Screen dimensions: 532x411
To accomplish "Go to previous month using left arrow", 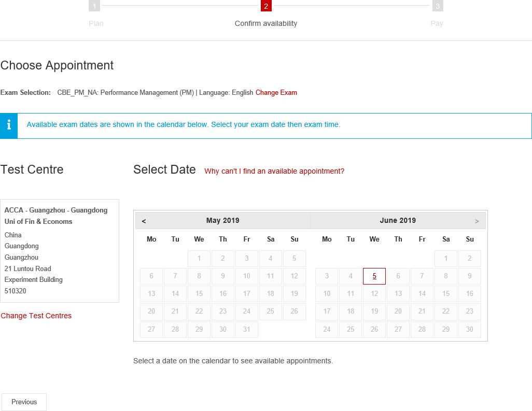I will (144, 221).
